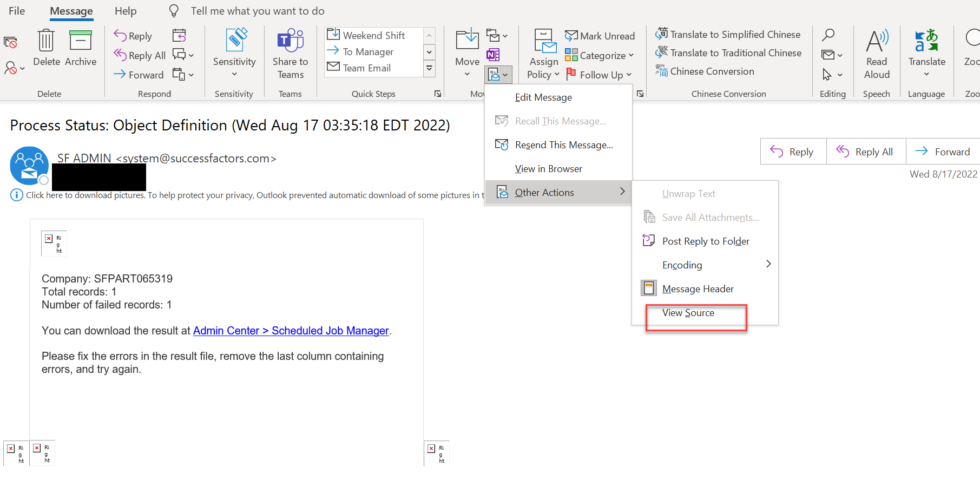Image resolution: width=980 pixels, height=486 pixels.
Task: Select Post Reply to Folder
Action: [705, 241]
